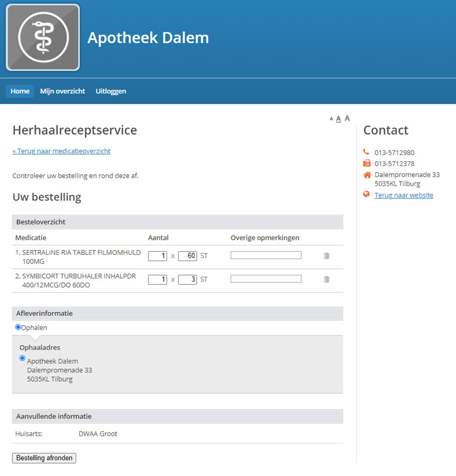Click Symbicort quantity field showing 3
The image size is (456, 476).
[x=188, y=280]
